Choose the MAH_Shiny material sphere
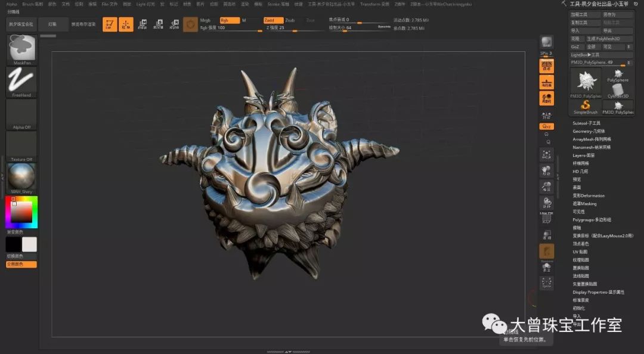This screenshot has height=354, width=644. 22,179
